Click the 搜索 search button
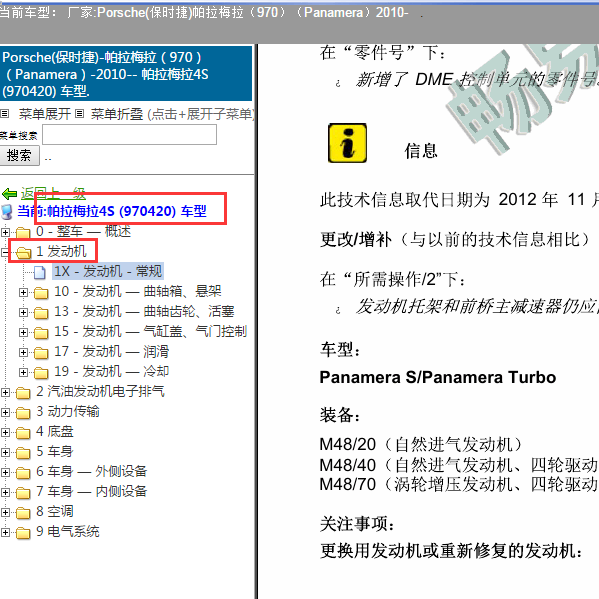This screenshot has width=599, height=599. point(19,155)
